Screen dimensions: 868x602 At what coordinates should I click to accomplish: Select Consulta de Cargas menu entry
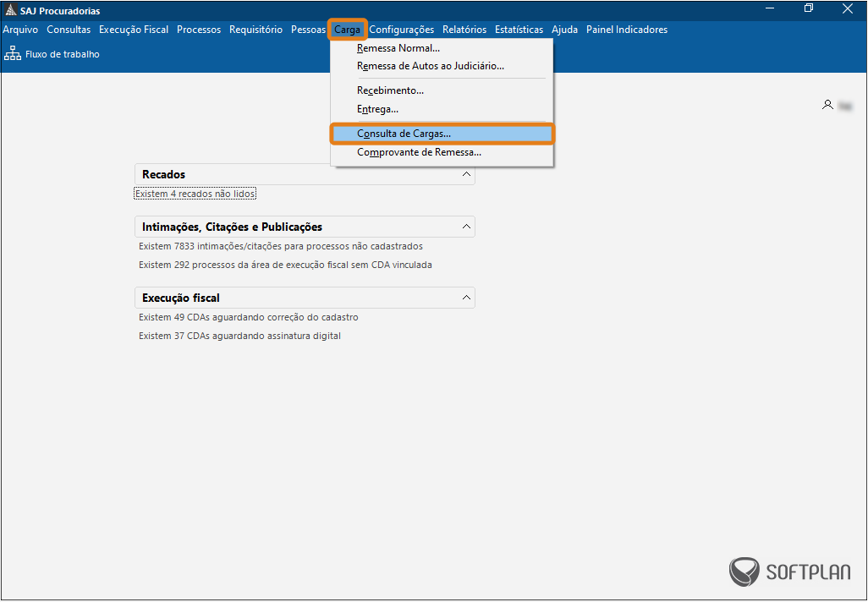tap(404, 134)
